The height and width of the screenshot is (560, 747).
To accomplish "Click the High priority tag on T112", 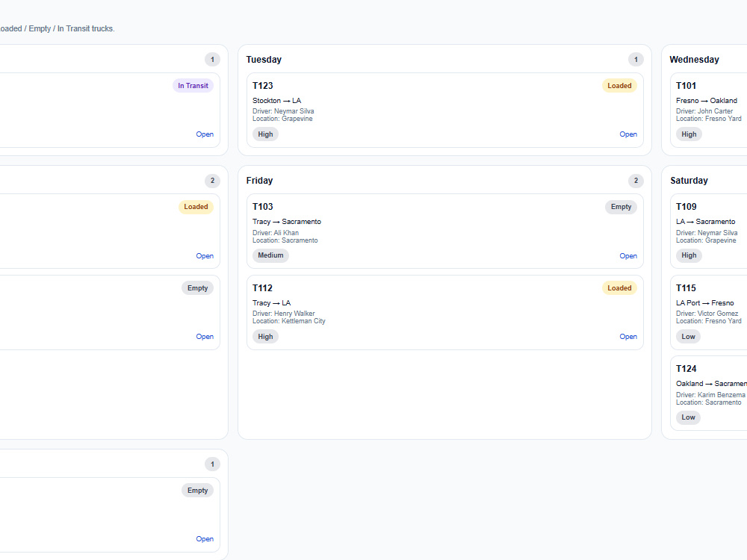I will pos(265,337).
